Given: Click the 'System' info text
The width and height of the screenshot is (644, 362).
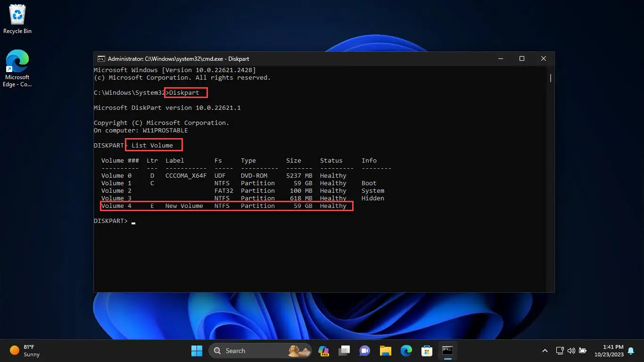Looking at the screenshot, I should pyautogui.click(x=373, y=191).
